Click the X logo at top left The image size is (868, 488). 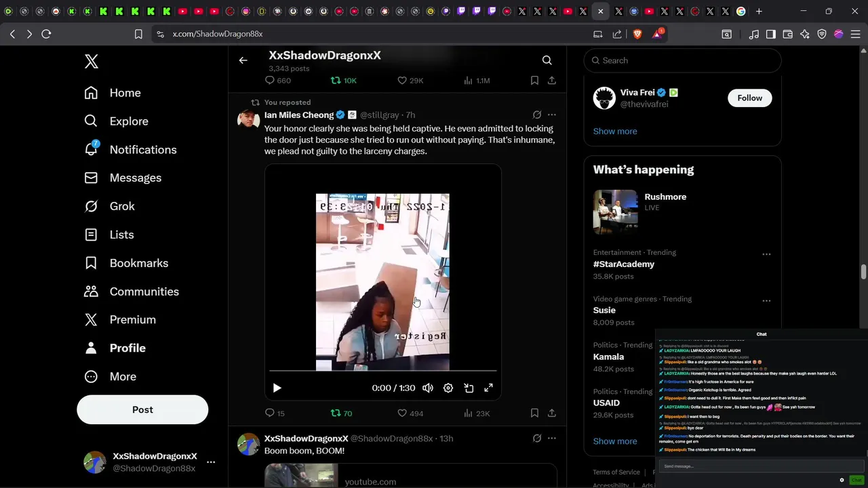click(92, 62)
